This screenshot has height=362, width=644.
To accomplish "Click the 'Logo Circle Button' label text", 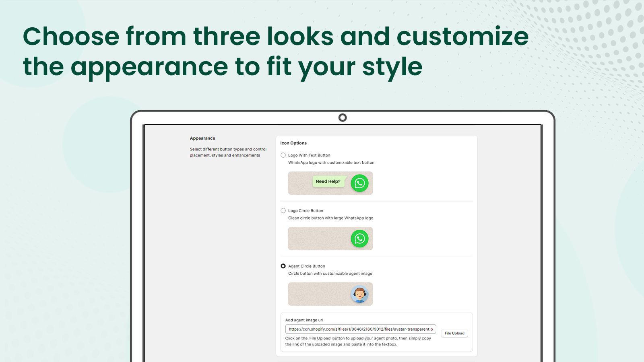I will click(x=305, y=211).
